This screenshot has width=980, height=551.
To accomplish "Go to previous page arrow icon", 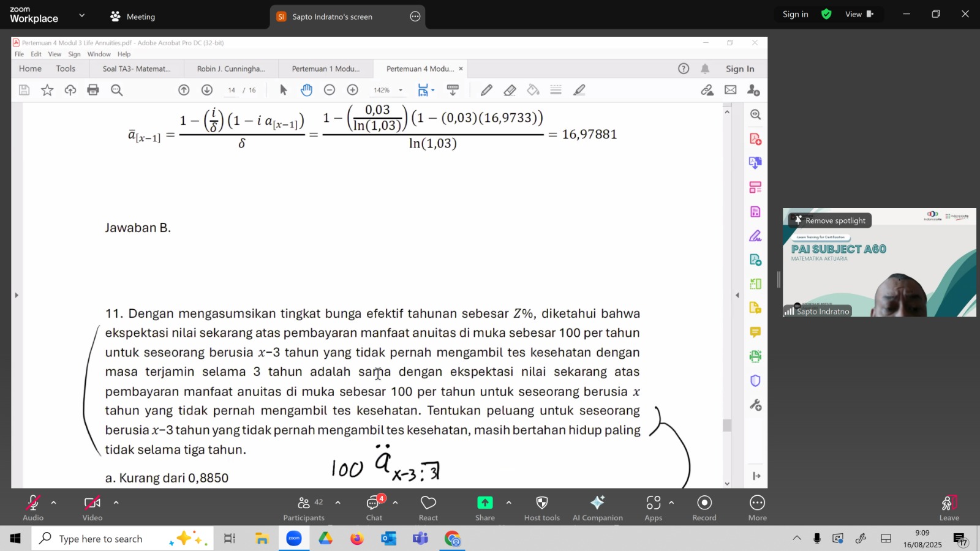I will click(x=184, y=90).
